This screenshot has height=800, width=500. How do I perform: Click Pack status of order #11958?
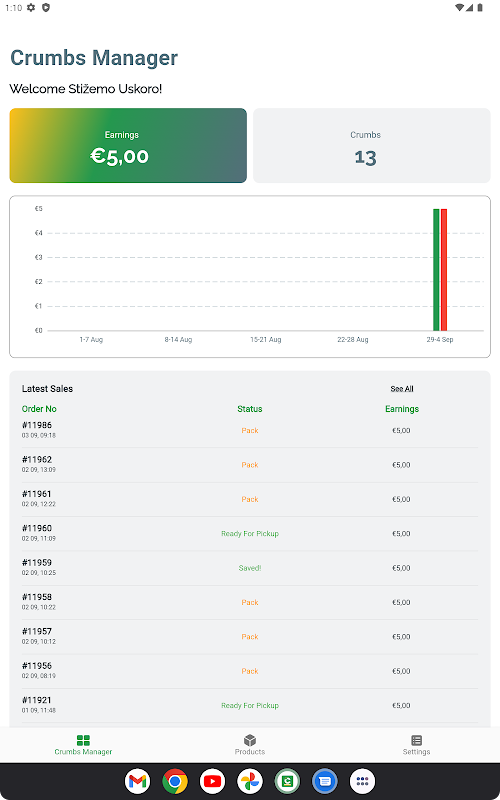click(250, 603)
